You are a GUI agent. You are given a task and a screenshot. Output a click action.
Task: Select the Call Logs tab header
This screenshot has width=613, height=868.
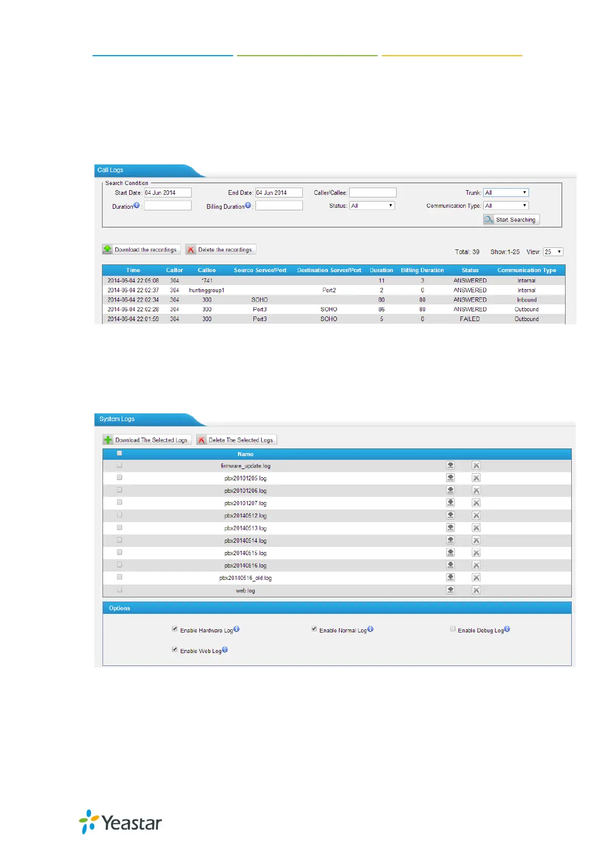tap(111, 170)
